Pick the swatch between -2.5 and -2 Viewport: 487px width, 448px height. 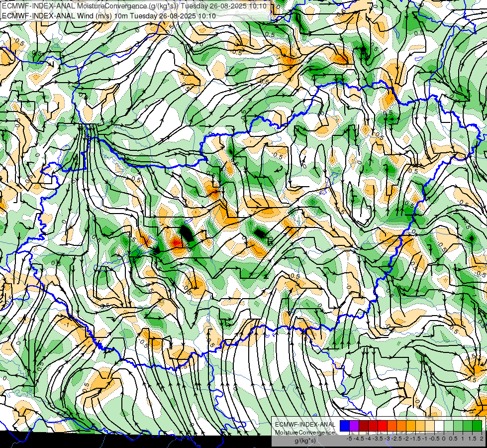(401, 426)
